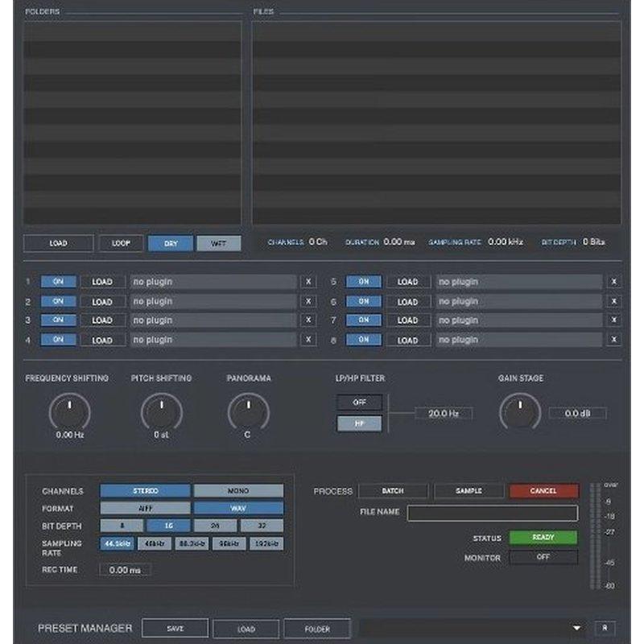Click the 0.0 dB gain value field

click(577, 413)
